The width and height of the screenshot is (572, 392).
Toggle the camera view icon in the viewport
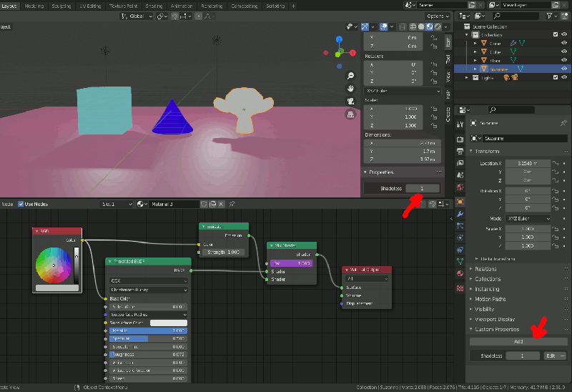point(350,102)
